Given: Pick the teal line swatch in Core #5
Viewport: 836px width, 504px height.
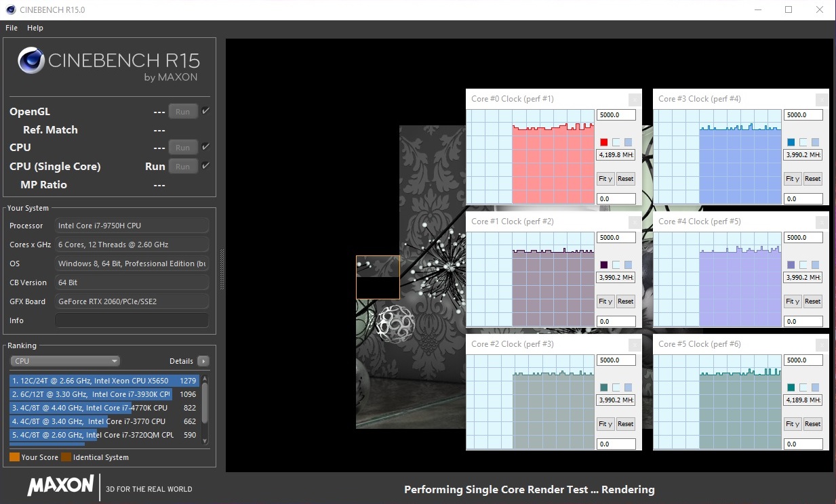Looking at the screenshot, I should tap(791, 387).
